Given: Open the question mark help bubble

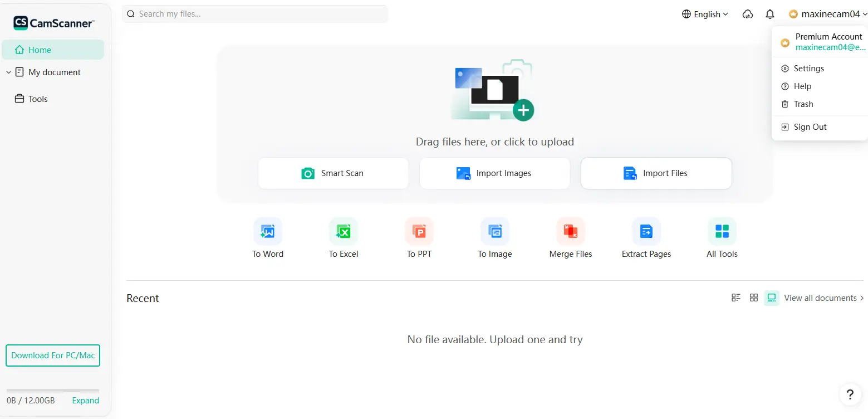Looking at the screenshot, I should (x=850, y=394).
